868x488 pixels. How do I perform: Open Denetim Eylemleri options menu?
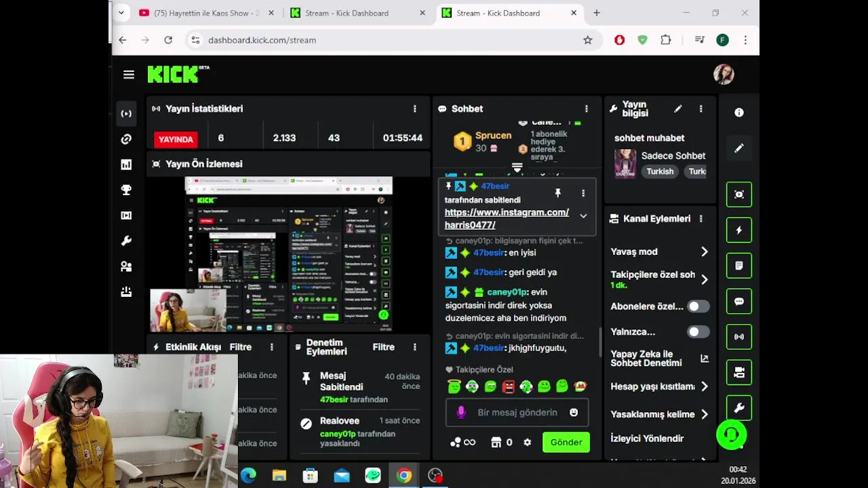[415, 347]
